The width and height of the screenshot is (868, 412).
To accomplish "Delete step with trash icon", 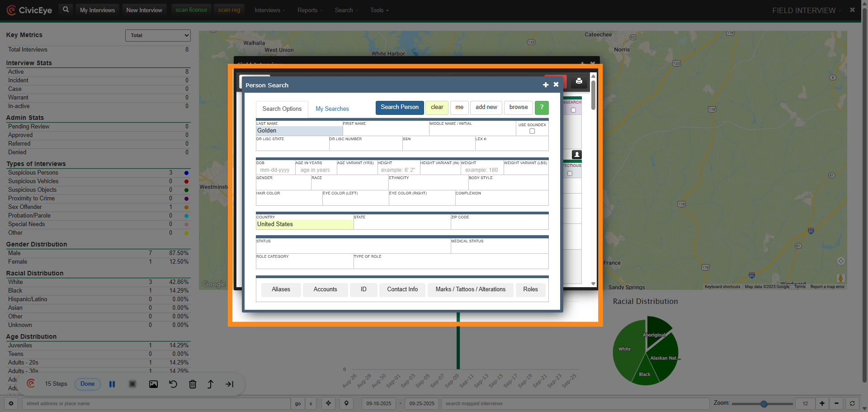I will [193, 384].
